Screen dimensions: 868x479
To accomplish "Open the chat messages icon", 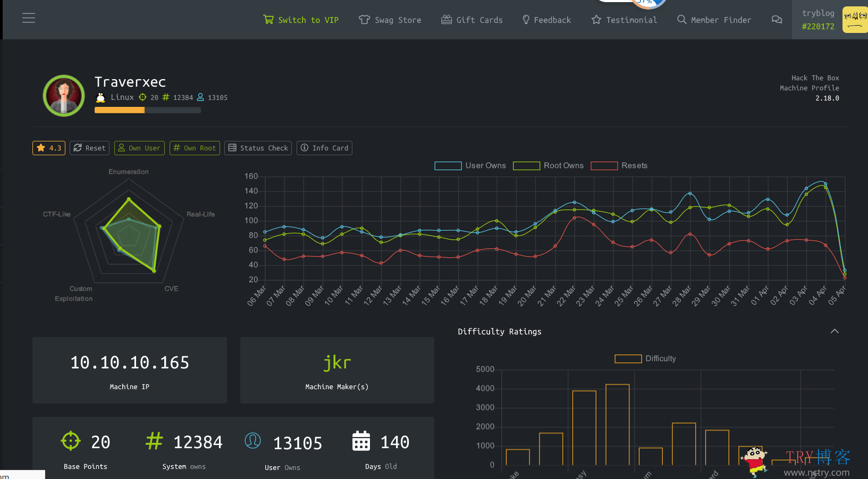I will (777, 20).
